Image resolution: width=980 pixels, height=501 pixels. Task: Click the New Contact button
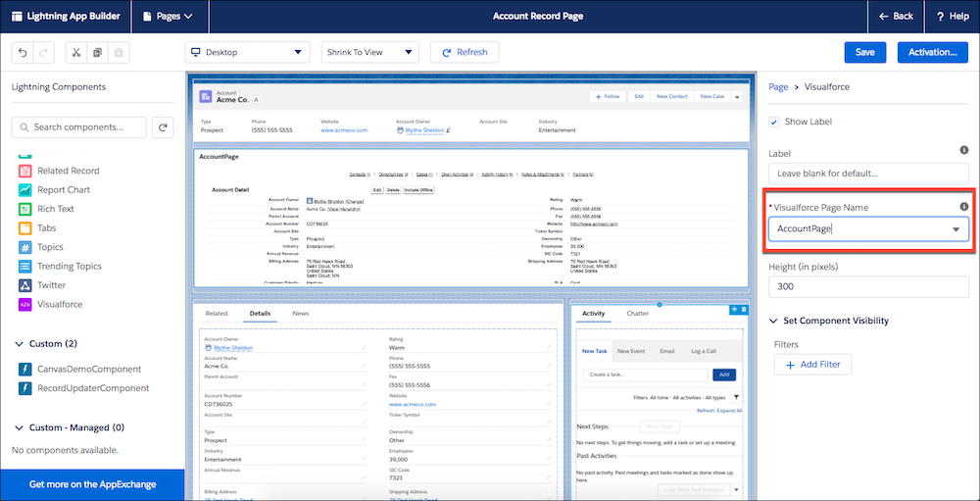672,97
